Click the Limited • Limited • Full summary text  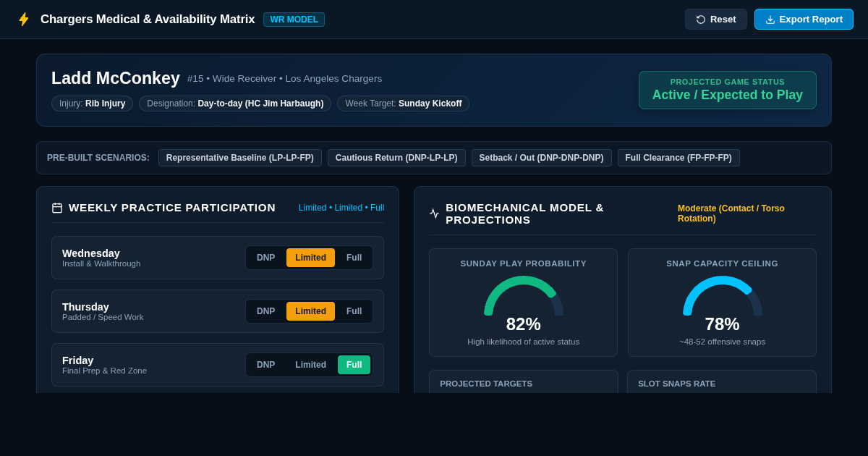[341, 208]
